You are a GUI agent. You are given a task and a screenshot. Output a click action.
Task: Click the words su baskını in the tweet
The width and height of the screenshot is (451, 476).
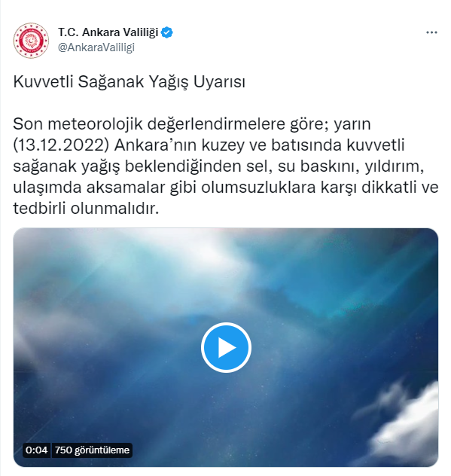click(318, 166)
